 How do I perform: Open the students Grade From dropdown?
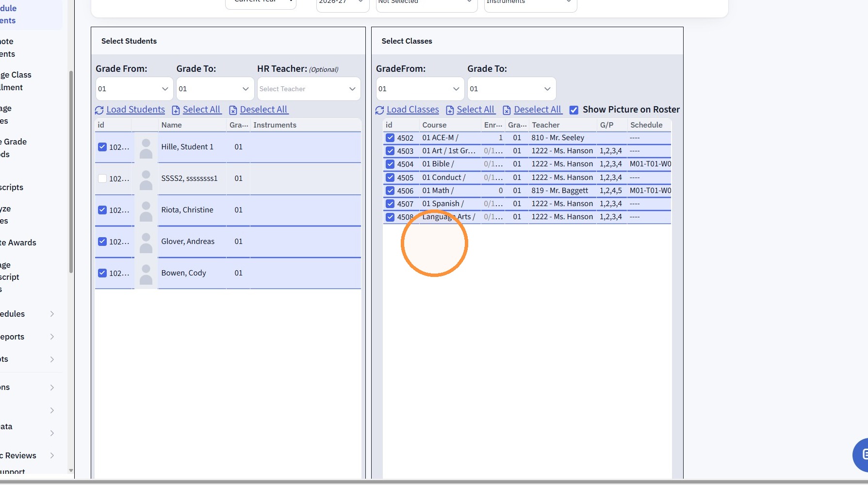click(x=134, y=89)
